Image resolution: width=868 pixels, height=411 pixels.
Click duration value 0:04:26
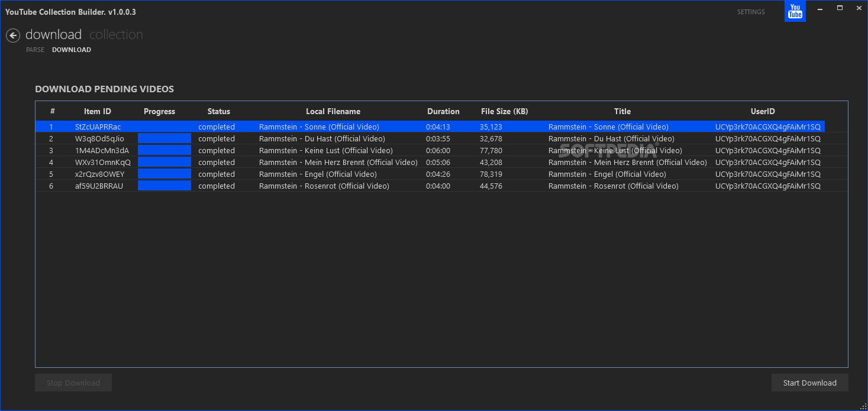pos(438,174)
